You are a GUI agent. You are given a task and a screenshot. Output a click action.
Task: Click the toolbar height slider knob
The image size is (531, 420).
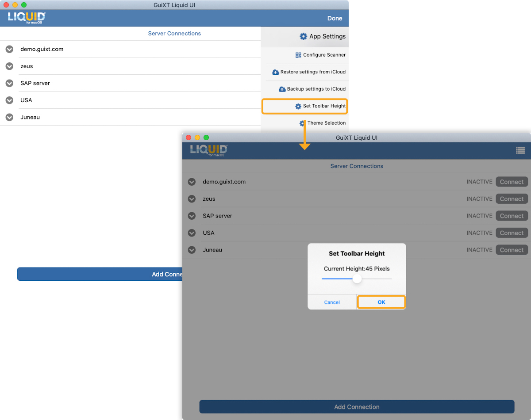click(x=357, y=279)
